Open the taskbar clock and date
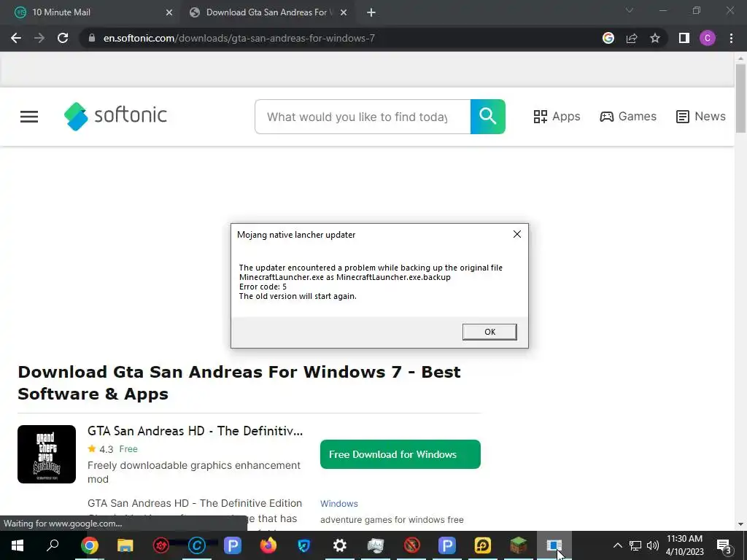 click(x=684, y=545)
